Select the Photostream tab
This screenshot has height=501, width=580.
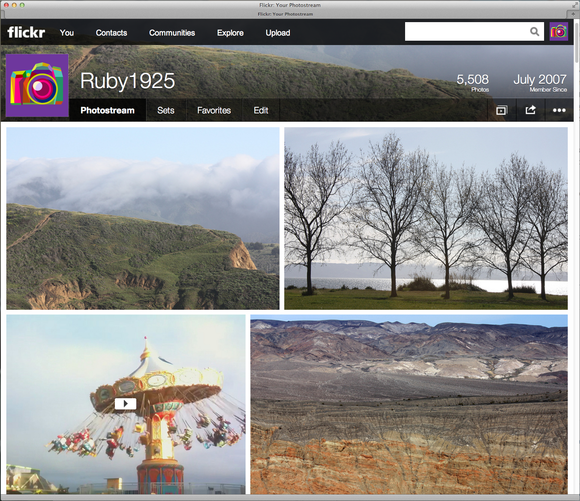click(x=108, y=110)
